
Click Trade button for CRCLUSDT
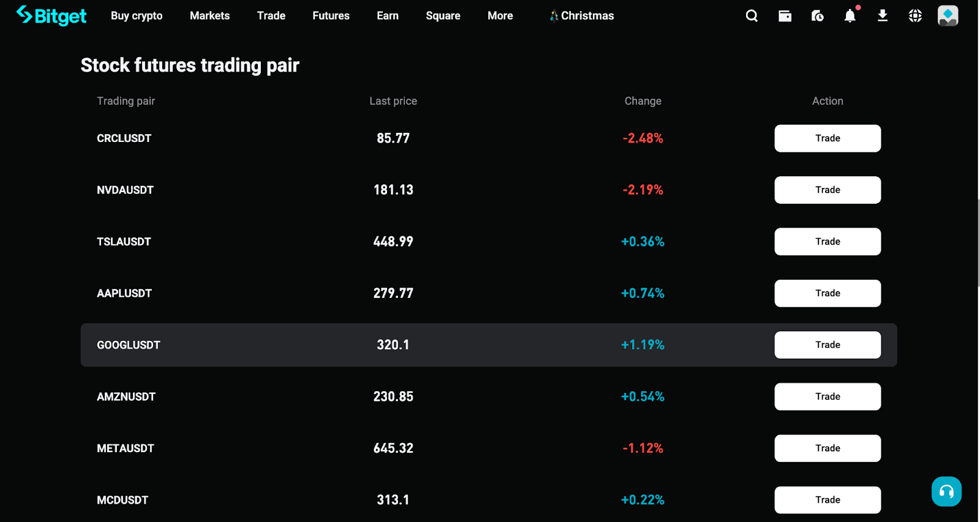coord(827,138)
